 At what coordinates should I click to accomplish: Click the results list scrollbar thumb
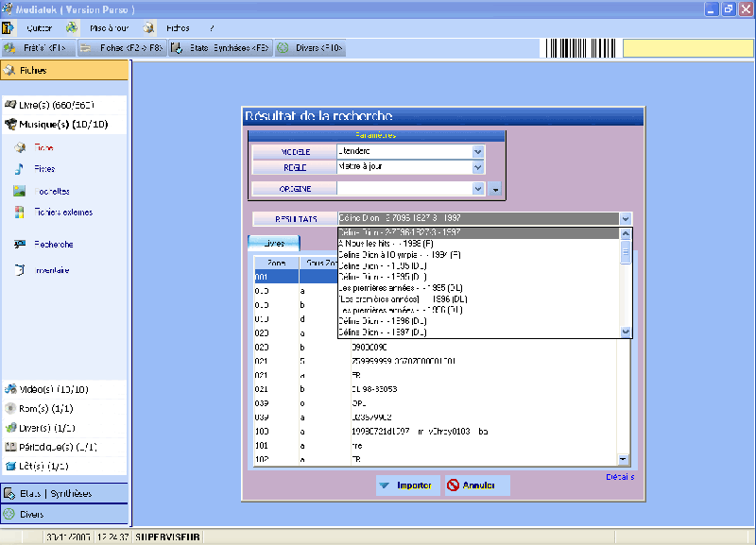pyautogui.click(x=626, y=252)
